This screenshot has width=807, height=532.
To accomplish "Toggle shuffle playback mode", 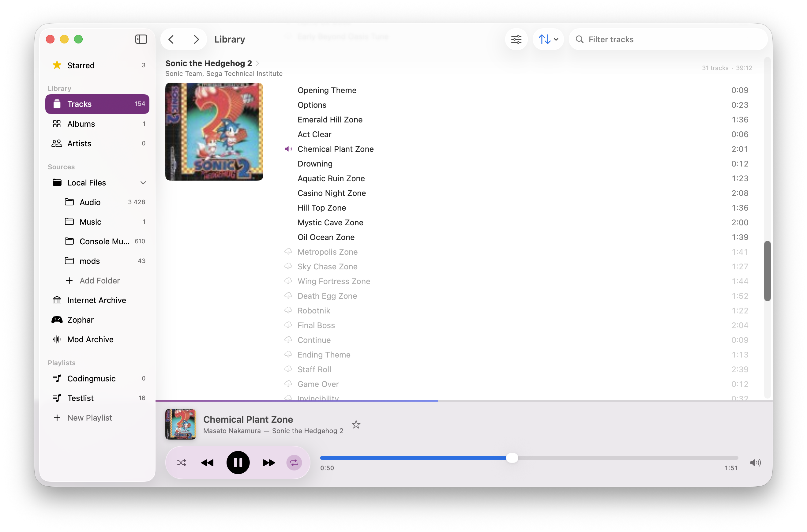I will (x=182, y=463).
